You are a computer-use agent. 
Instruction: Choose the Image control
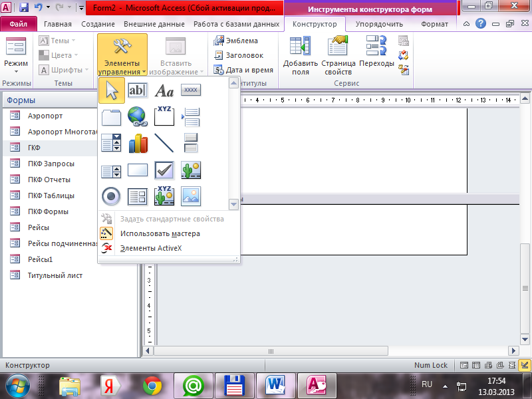(x=191, y=196)
